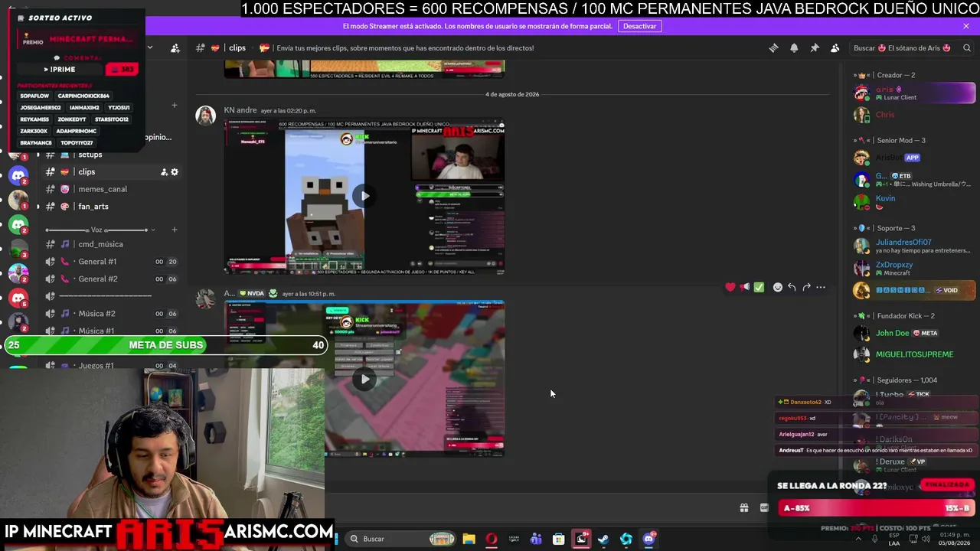Open member ArisBot with APP tag
Screen dimensions: 980x551
coord(914,158)
